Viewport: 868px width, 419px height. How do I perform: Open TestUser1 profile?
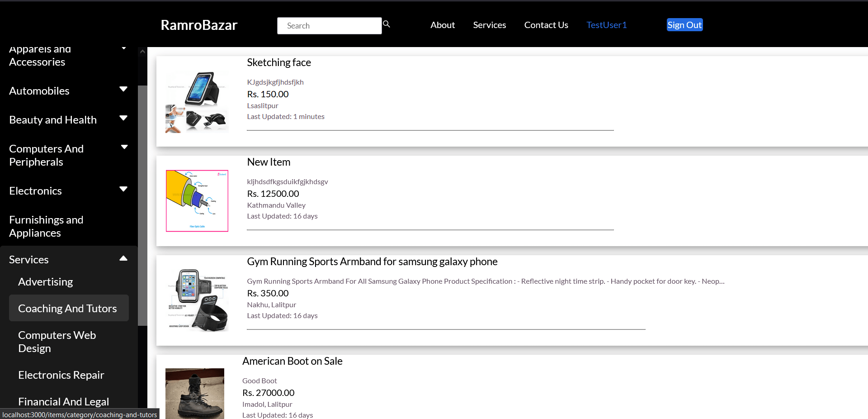606,25
